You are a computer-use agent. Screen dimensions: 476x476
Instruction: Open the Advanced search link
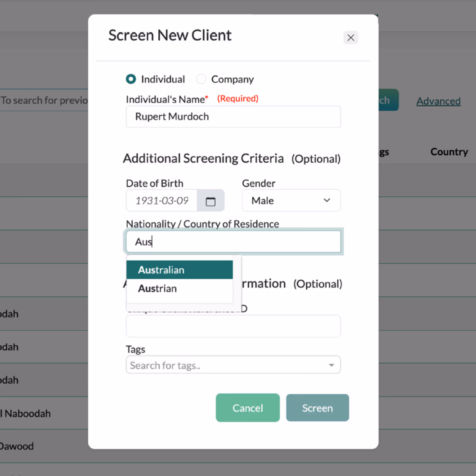(439, 101)
